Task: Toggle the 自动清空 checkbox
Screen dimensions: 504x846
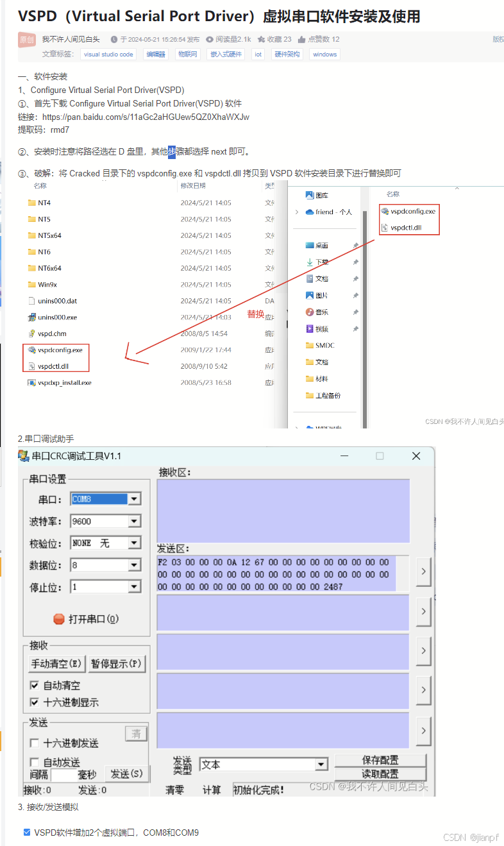Action: [35, 685]
